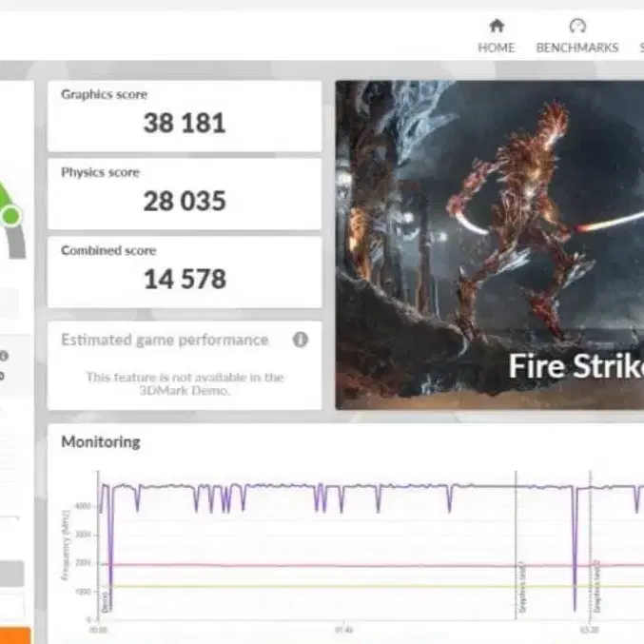
Task: Click the Fire Strike preview image
Action: (x=490, y=245)
